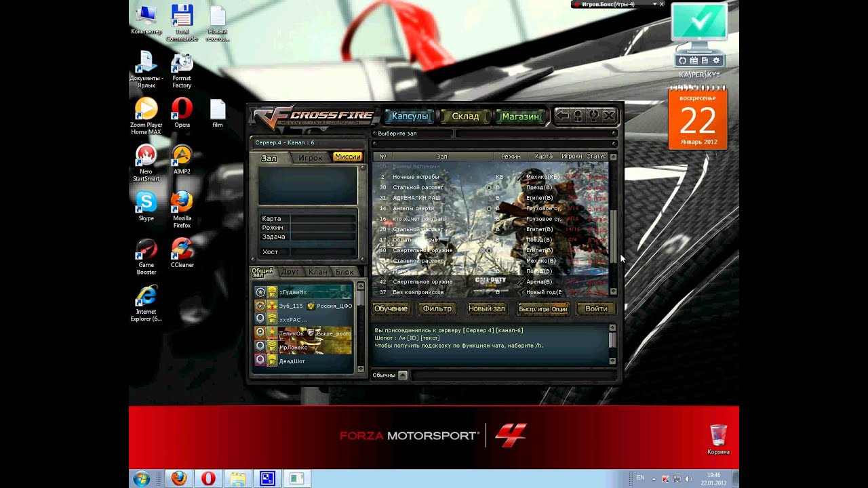Screen dimensions: 868x488
Task: Select room 2 Ночные ястребы
Action: click(x=491, y=177)
